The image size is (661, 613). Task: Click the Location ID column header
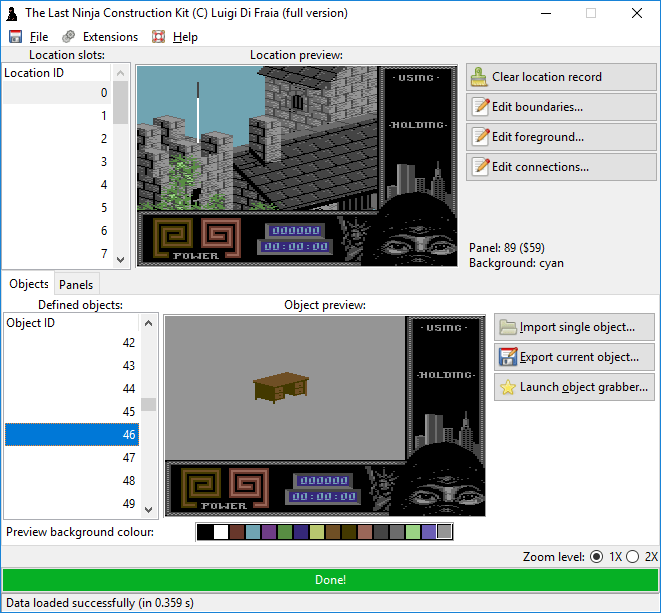tap(58, 73)
